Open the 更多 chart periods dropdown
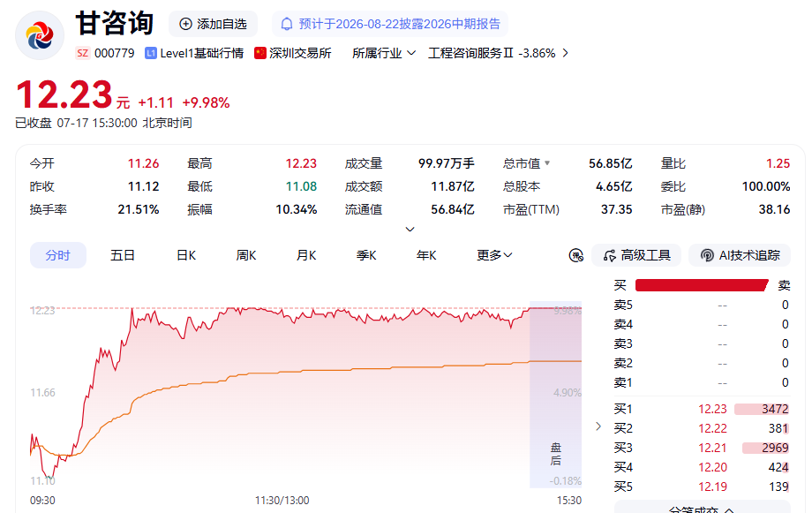The image size is (812, 513). coord(494,255)
